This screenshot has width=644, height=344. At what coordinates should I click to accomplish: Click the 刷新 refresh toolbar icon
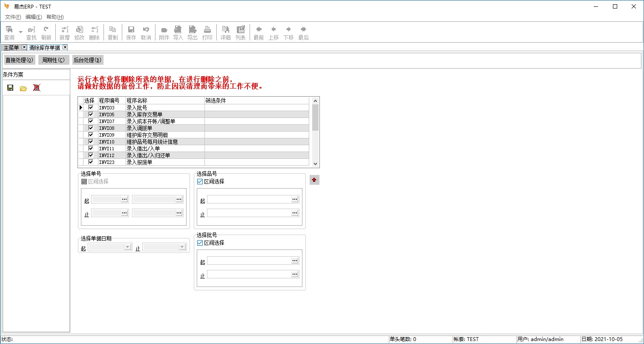pos(46,32)
